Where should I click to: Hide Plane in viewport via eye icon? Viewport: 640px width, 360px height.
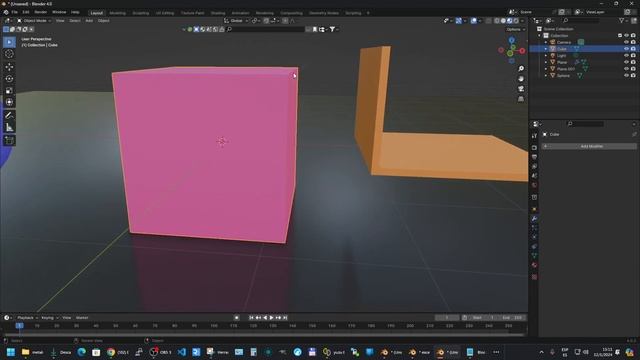[x=626, y=62]
